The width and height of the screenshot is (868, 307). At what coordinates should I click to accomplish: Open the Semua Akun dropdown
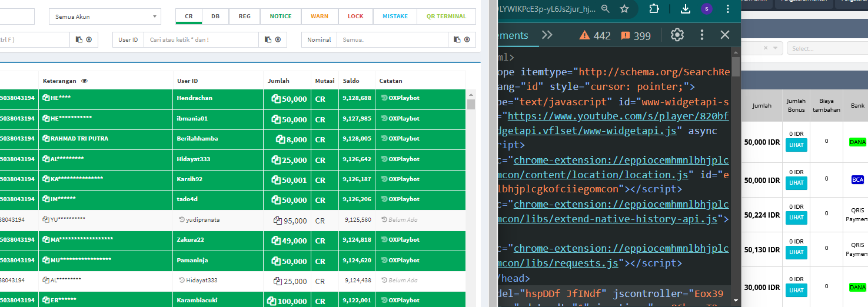click(x=105, y=16)
